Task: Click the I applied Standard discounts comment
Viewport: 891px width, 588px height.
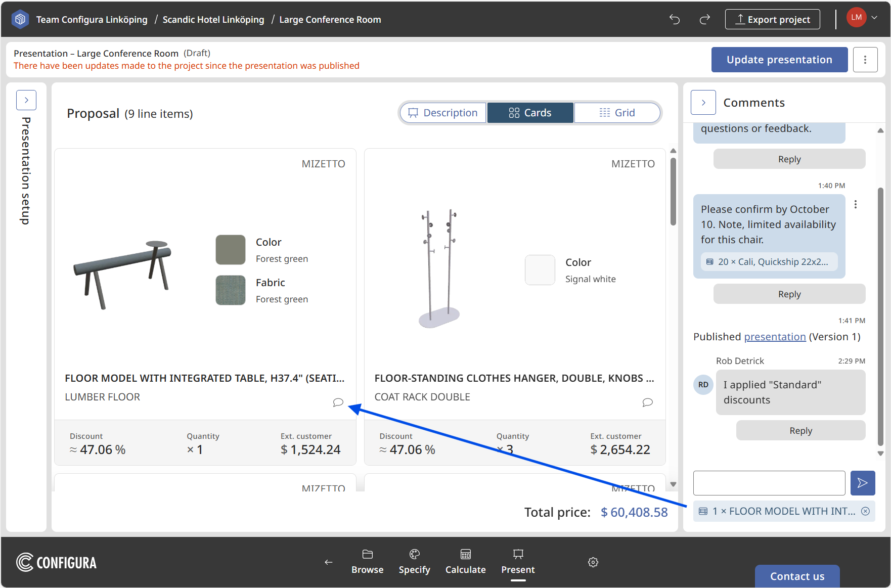Action: [790, 392]
